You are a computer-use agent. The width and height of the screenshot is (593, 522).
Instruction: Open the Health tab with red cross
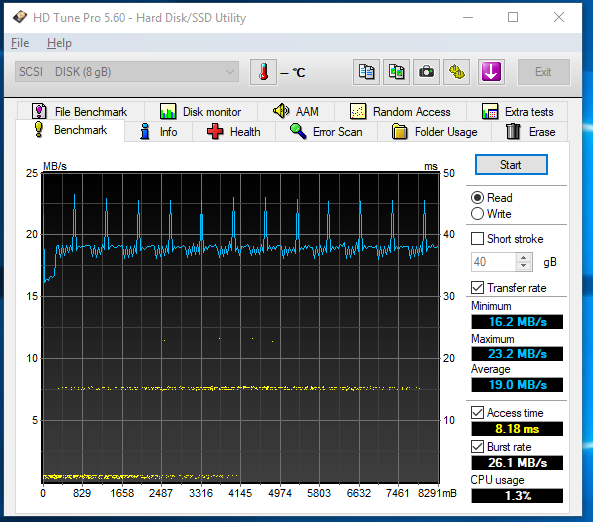pyautogui.click(x=234, y=132)
